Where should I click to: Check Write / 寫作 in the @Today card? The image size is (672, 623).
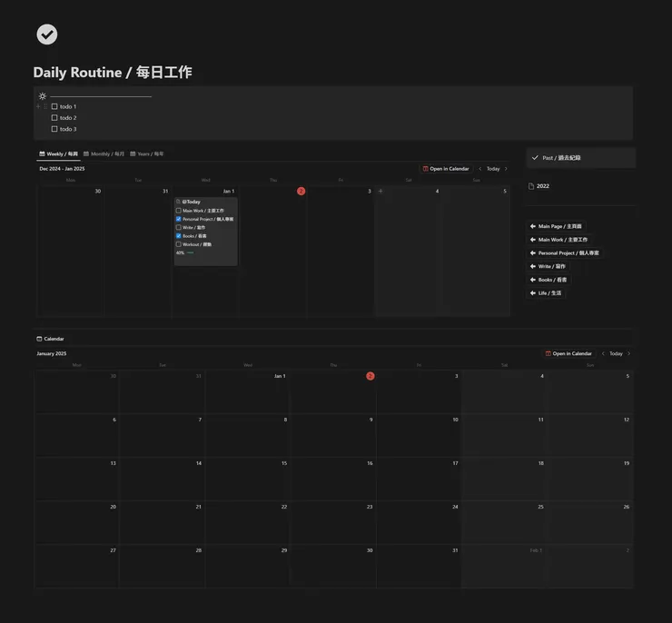(x=179, y=228)
